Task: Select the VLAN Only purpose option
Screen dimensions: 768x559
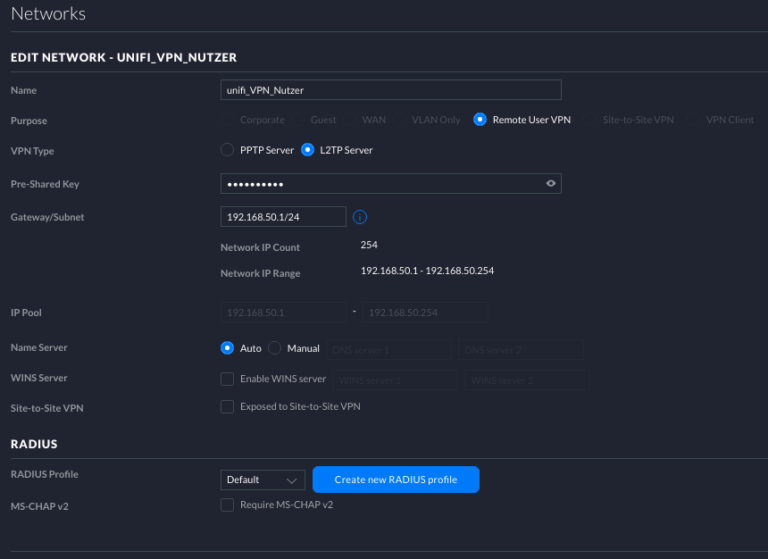Action: pyautogui.click(x=398, y=120)
